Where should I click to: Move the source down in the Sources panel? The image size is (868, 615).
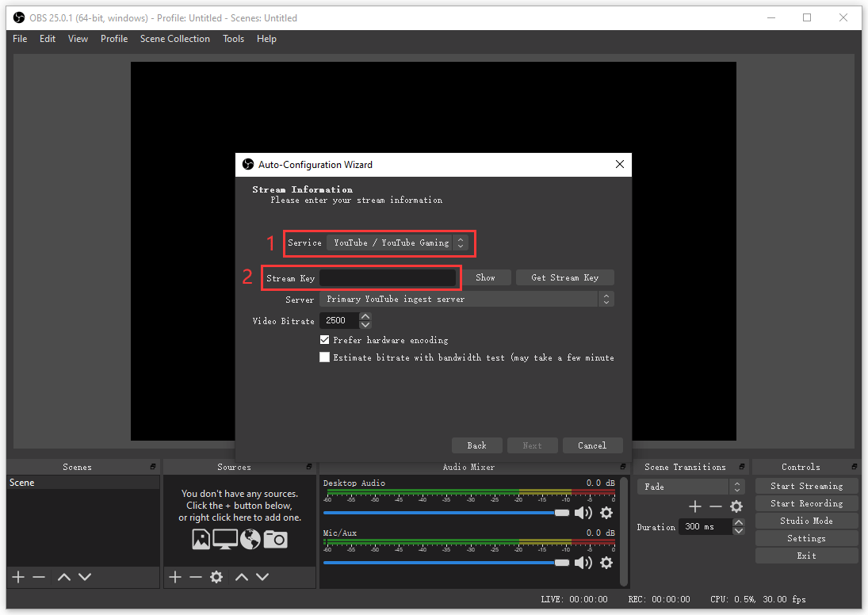[x=262, y=577]
